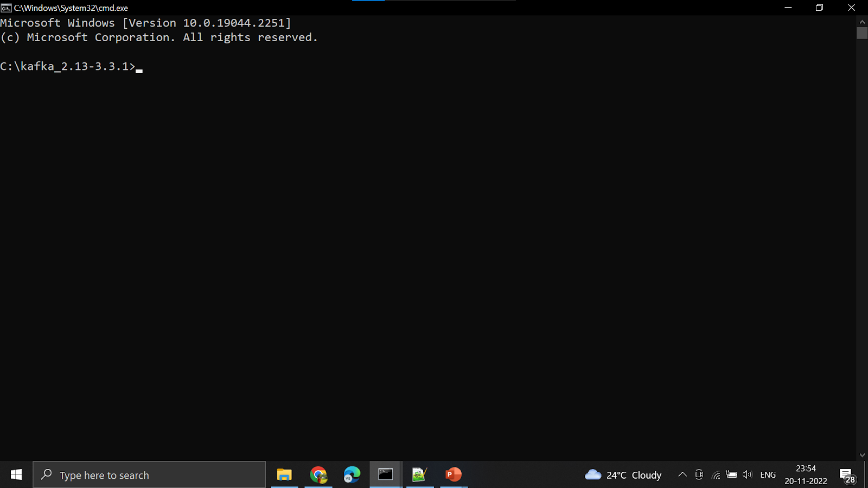The width and height of the screenshot is (868, 488).
Task: Open the clock showing 23:54
Action: click(x=806, y=475)
